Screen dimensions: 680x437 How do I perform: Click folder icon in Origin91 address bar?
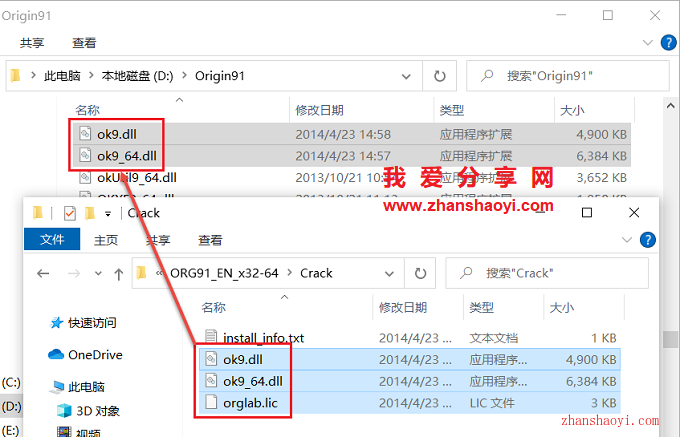pos(15,75)
